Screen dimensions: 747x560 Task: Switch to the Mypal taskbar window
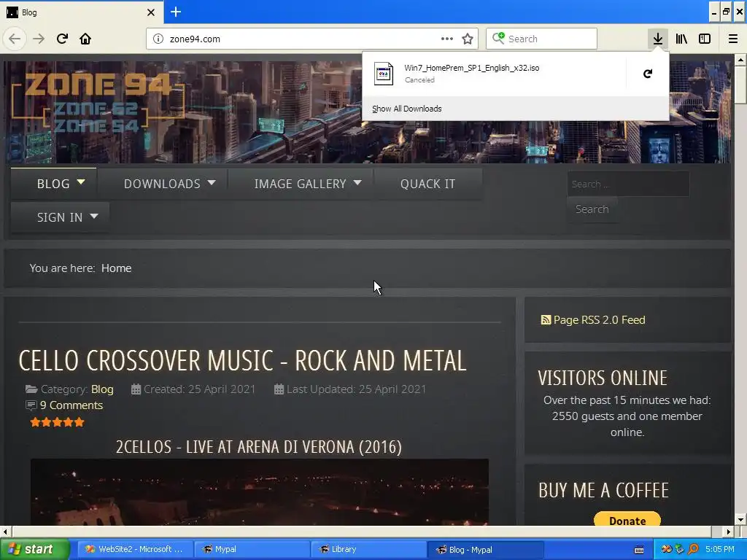[x=252, y=549]
